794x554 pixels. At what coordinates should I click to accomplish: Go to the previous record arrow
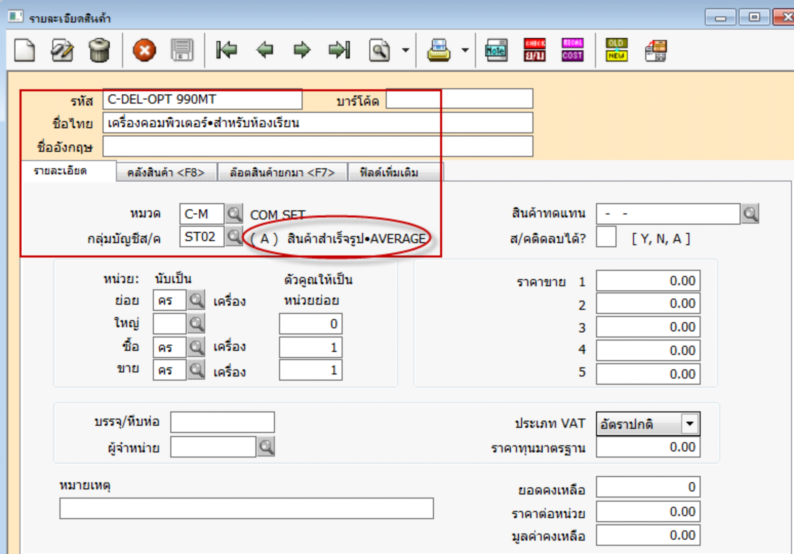tap(265, 49)
